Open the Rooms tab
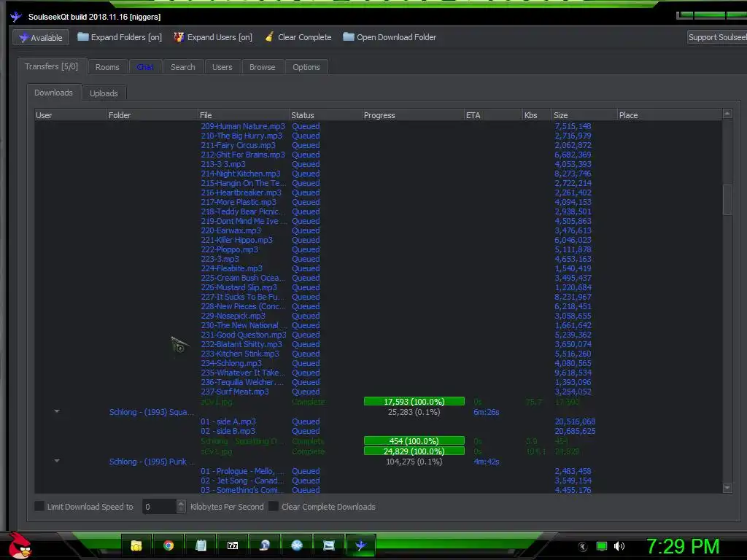 coord(107,67)
